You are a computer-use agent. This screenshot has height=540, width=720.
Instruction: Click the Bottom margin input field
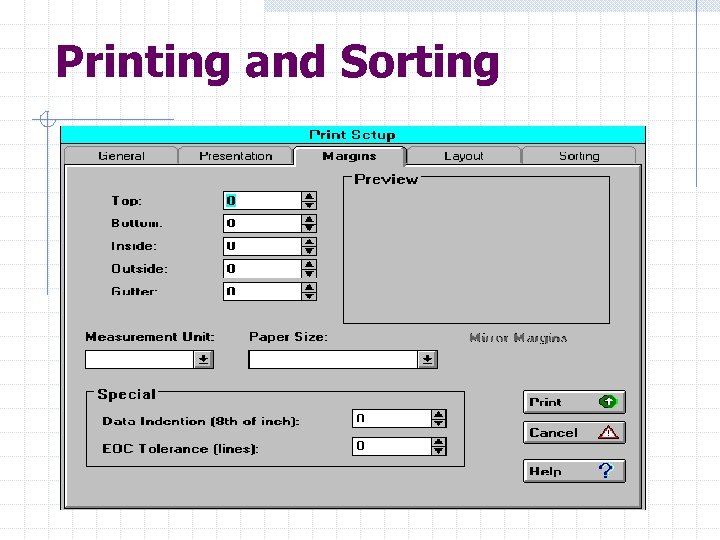click(262, 223)
